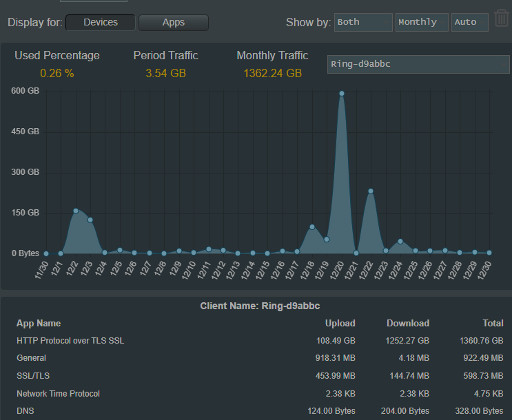
Task: Expand the Ring-d9abbc client selector
Action: tap(418, 64)
